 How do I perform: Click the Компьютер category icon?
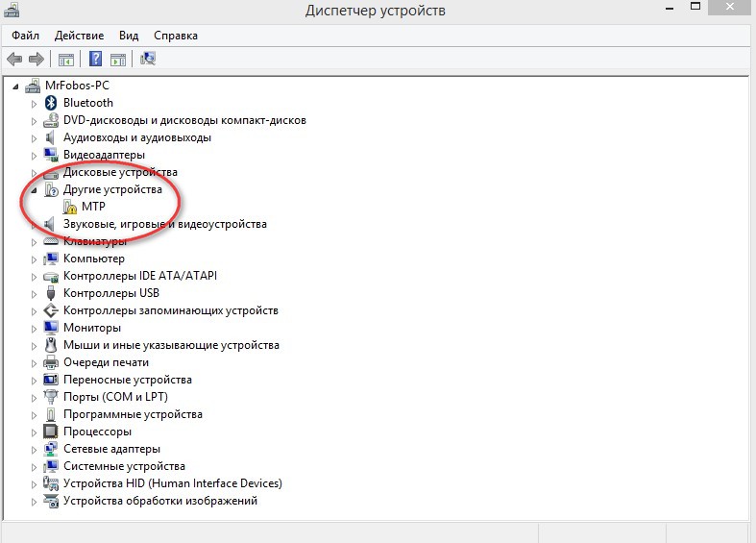tap(51, 259)
